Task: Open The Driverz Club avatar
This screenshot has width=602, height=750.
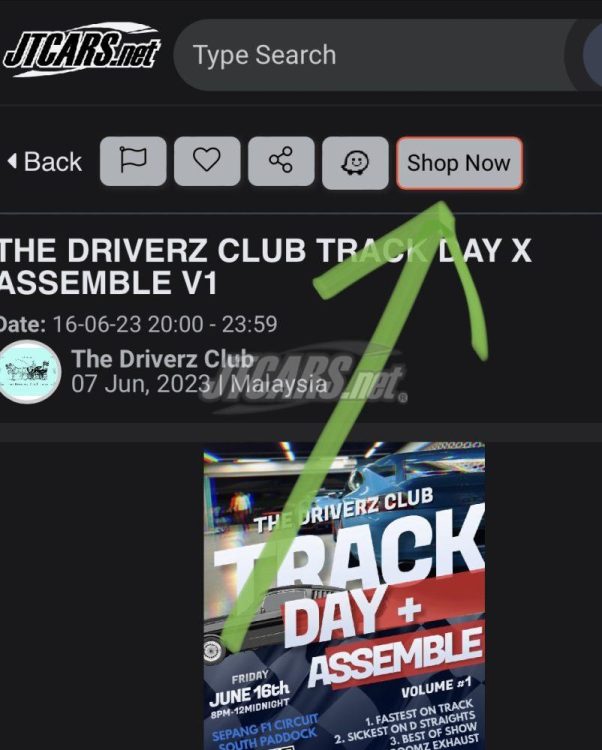Action: tap(30, 372)
